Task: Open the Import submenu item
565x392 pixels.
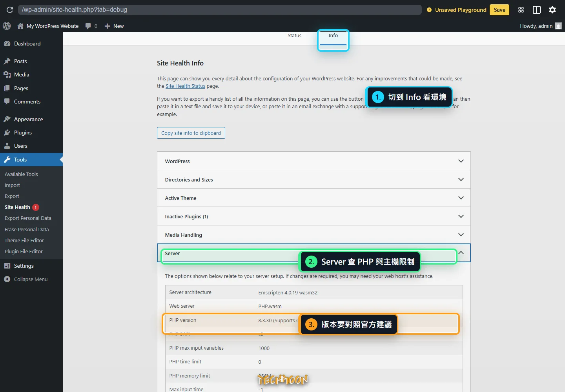Action: point(12,185)
